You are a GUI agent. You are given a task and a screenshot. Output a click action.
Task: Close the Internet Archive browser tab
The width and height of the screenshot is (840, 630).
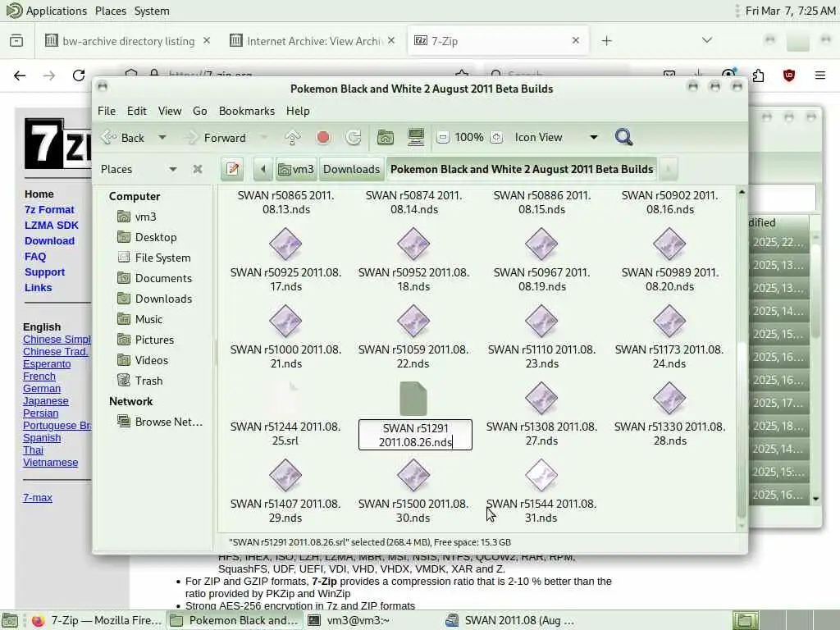tap(391, 41)
